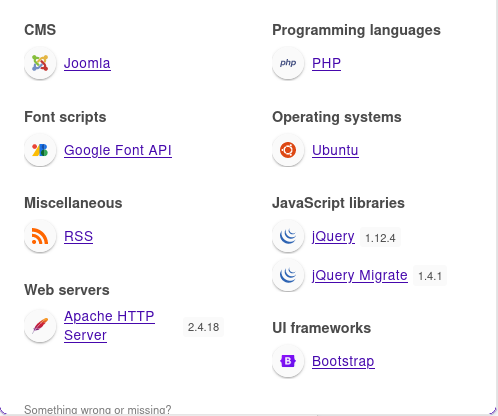The height and width of the screenshot is (416, 498).
Task: Click the Joomla logo icon
Action: [x=40, y=63]
